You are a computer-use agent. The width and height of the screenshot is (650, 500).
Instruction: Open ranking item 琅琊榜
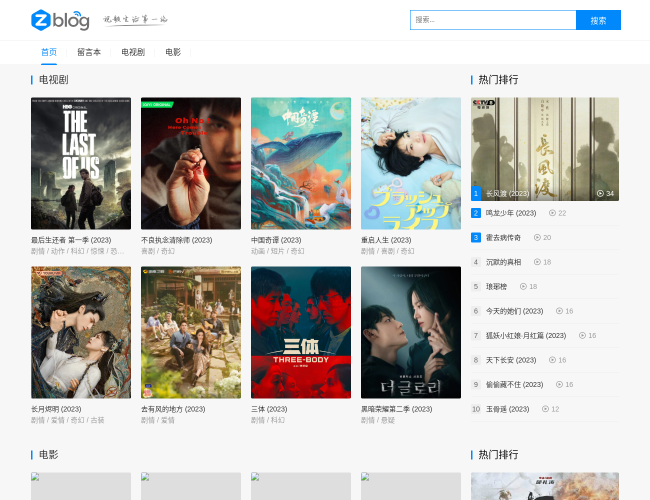496,286
